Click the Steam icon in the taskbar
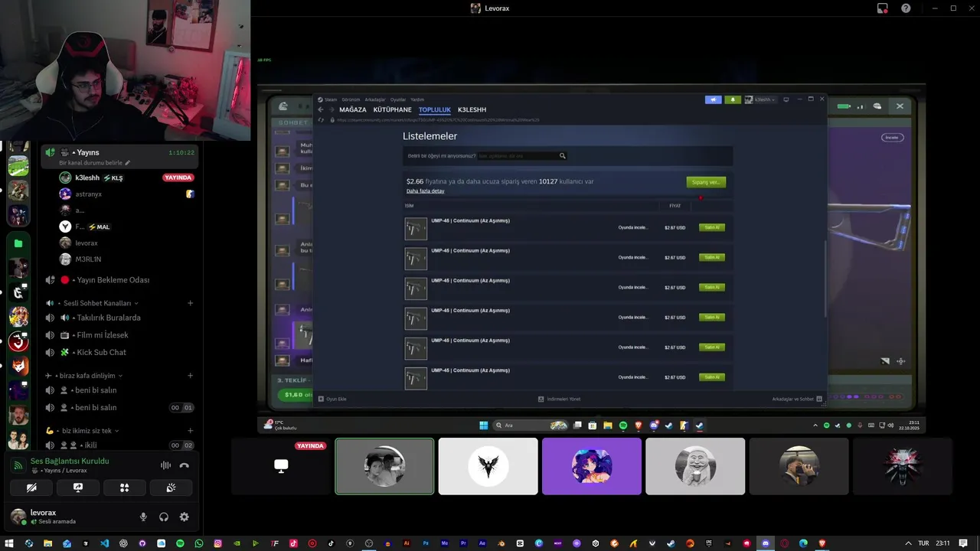The image size is (980, 551). [x=669, y=543]
